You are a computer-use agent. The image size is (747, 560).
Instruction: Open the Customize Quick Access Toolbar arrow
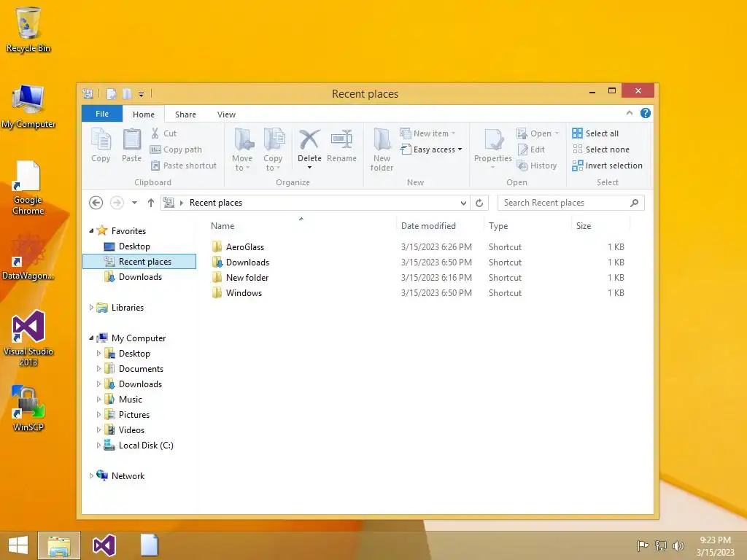[x=141, y=94]
